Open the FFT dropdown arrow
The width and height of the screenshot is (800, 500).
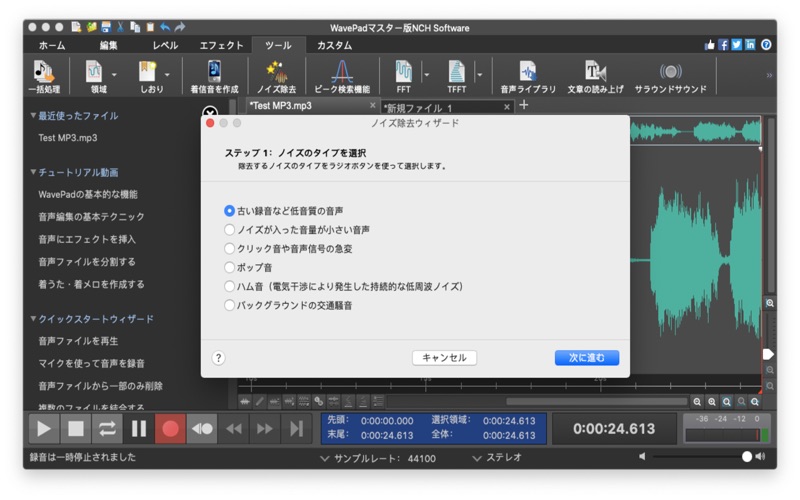[x=427, y=74]
